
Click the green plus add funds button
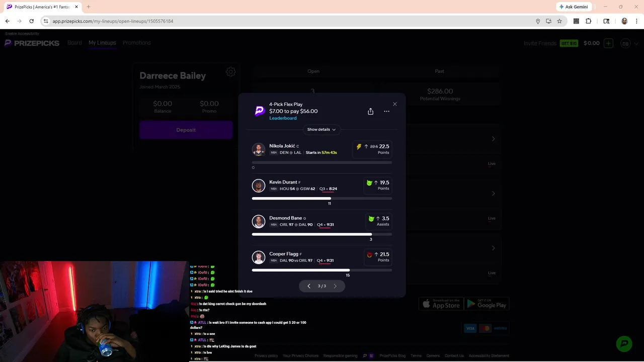pos(608,43)
